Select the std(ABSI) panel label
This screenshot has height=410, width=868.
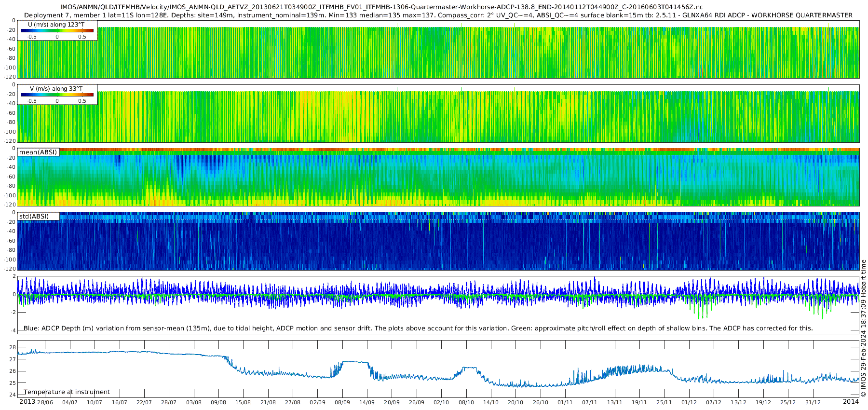pyautogui.click(x=38, y=216)
